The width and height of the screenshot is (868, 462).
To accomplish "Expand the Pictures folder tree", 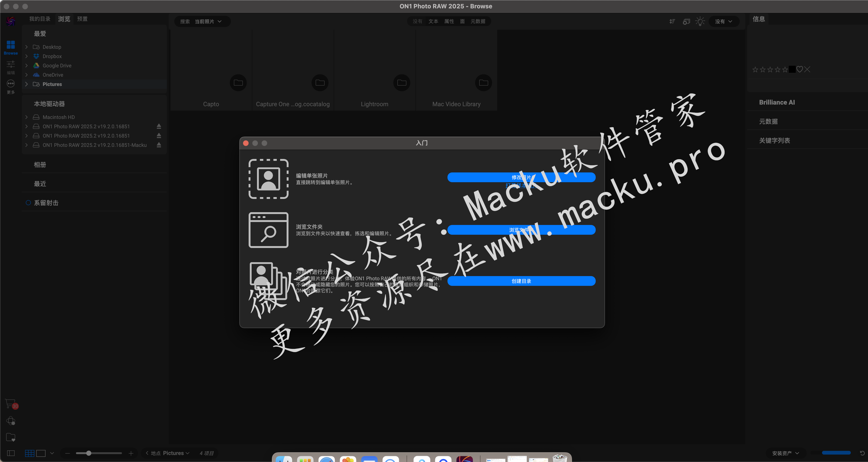I will click(x=27, y=84).
